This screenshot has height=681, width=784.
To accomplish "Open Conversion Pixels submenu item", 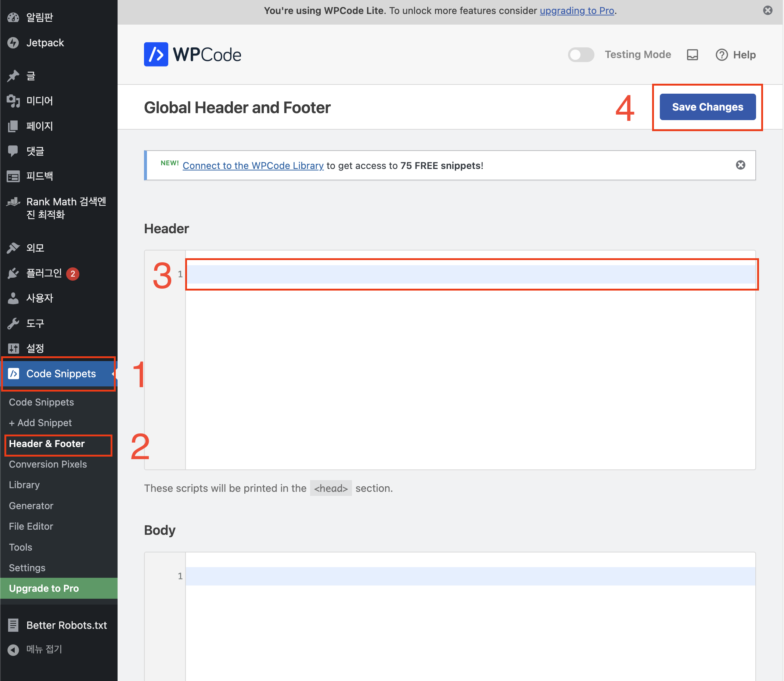I will [x=48, y=464].
